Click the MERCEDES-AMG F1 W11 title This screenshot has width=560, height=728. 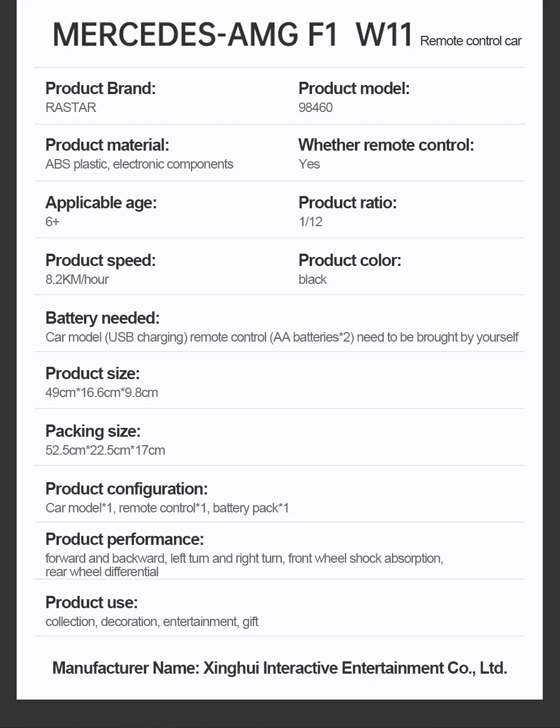(232, 35)
